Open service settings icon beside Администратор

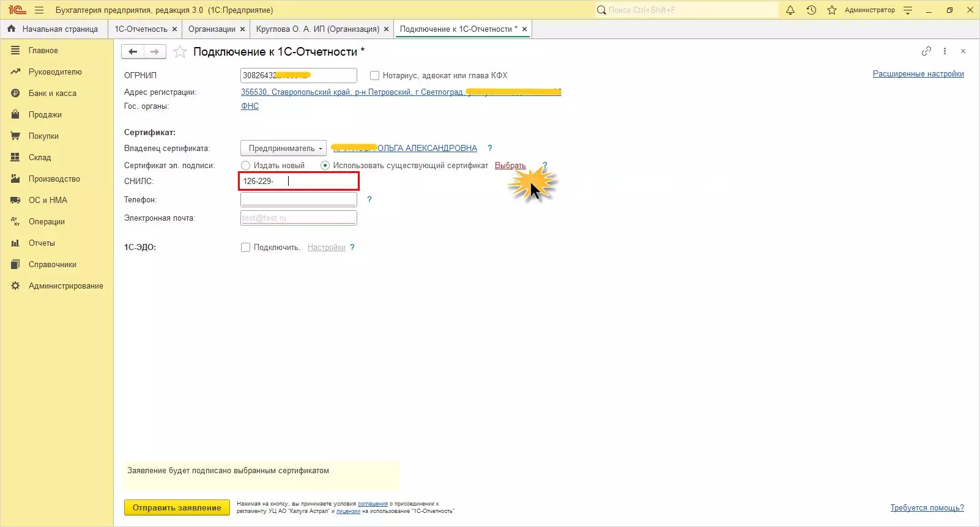[x=908, y=10]
